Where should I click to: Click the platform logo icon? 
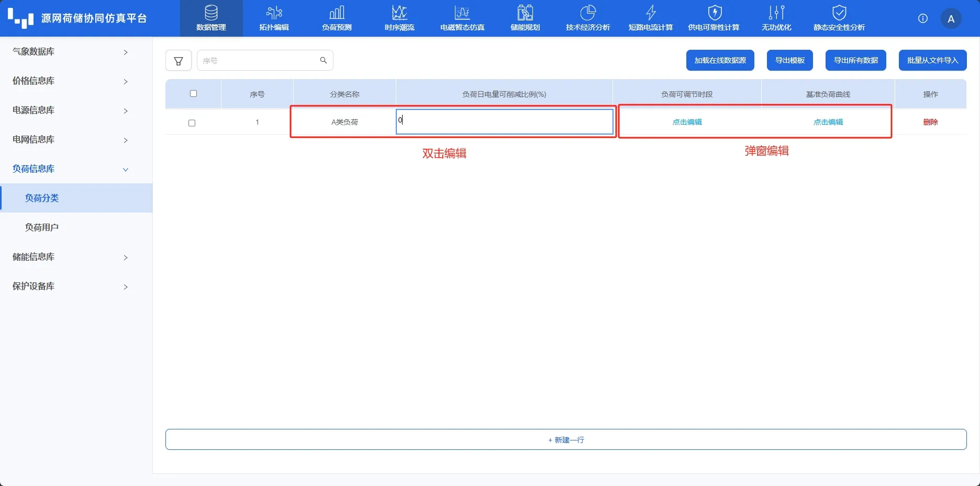click(x=21, y=18)
